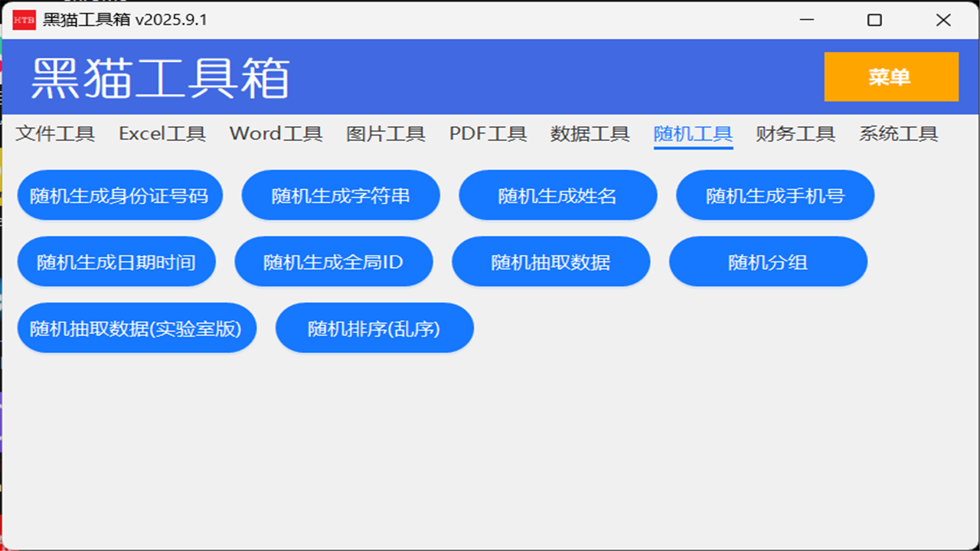Open the Word工具 tab

[274, 134]
